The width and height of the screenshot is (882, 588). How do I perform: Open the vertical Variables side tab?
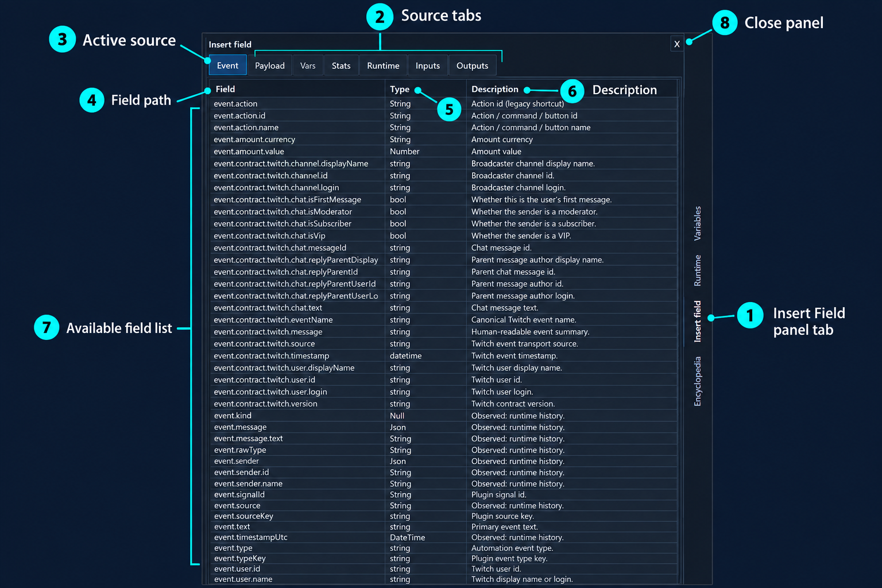point(698,223)
